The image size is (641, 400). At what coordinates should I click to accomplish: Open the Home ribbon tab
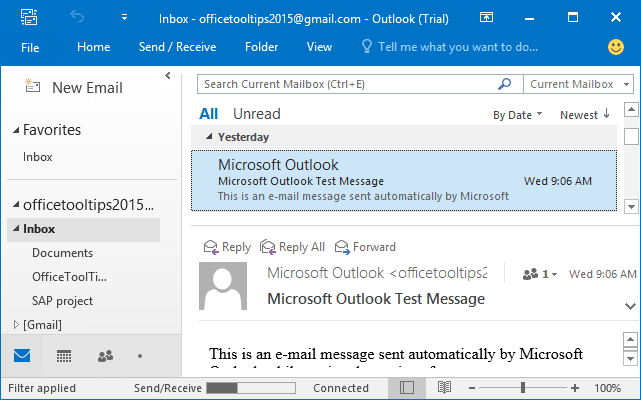point(94,47)
